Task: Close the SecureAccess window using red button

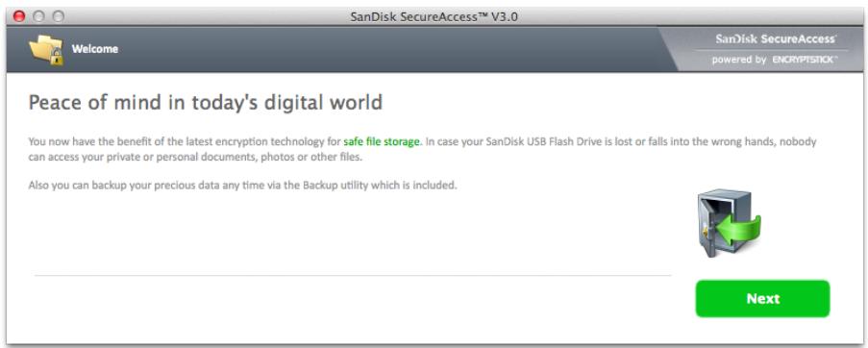Action: pos(19,16)
